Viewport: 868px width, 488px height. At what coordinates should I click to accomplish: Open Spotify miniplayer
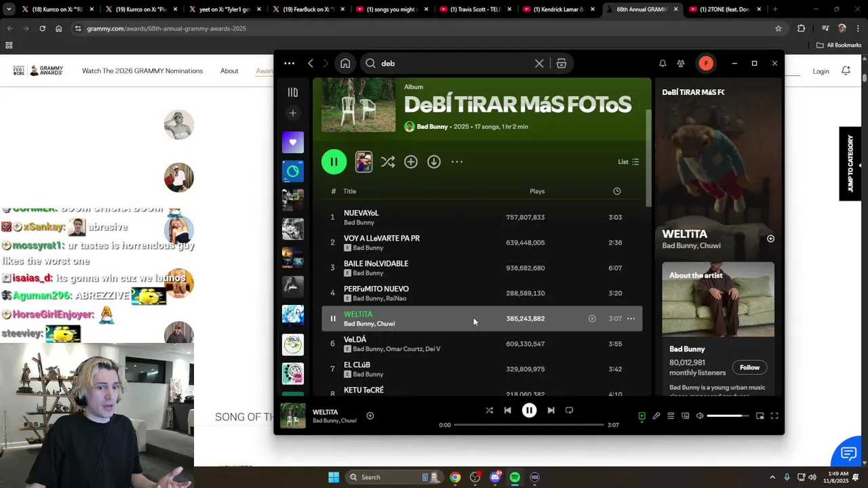pyautogui.click(x=759, y=416)
